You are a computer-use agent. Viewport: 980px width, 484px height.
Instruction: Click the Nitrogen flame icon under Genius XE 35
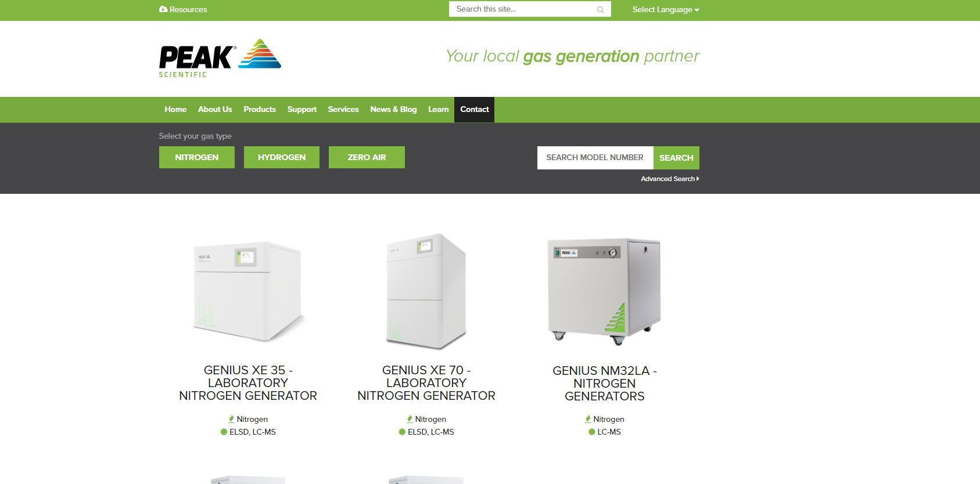pos(231,419)
